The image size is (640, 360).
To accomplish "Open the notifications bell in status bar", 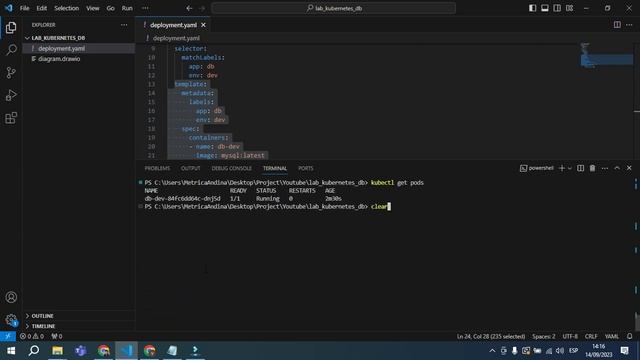I will [x=629, y=336].
